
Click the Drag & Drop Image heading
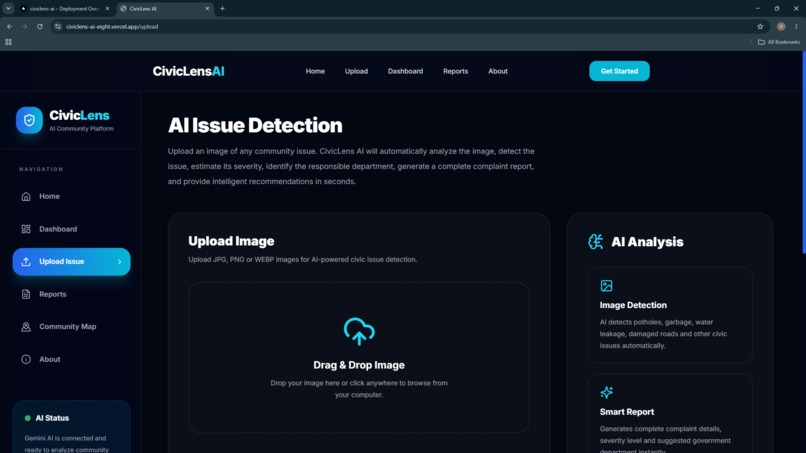click(359, 365)
